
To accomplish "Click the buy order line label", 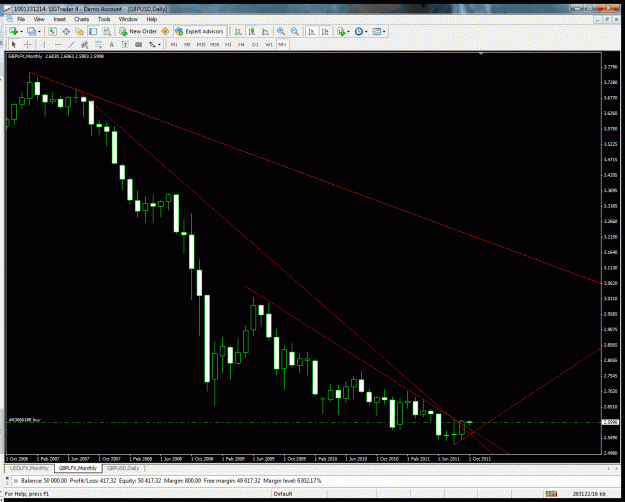I will (25, 420).
